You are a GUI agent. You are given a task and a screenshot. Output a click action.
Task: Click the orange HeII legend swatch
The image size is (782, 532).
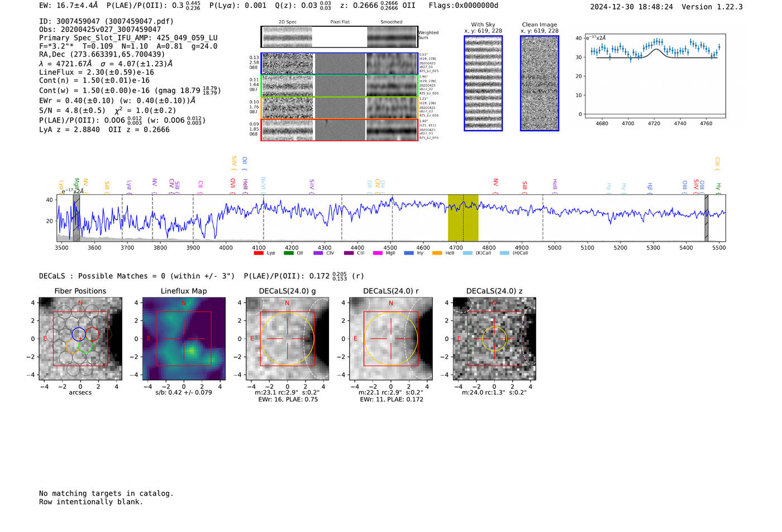pos(437,253)
